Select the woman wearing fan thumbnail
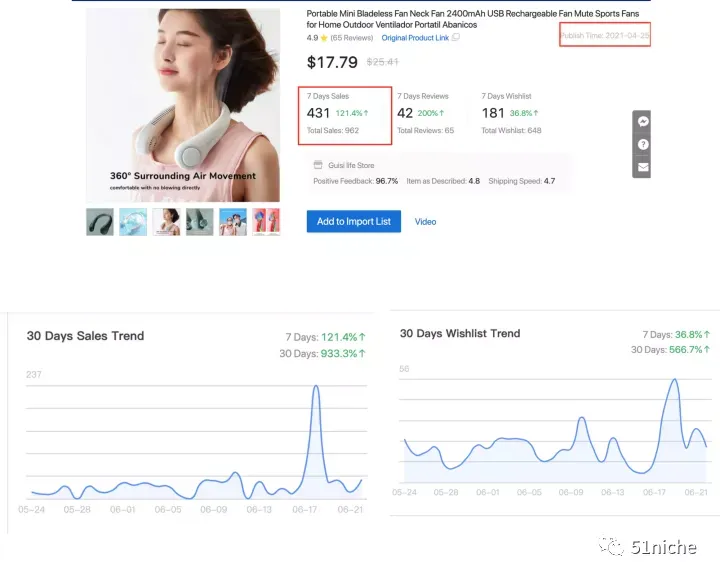 click(x=166, y=222)
